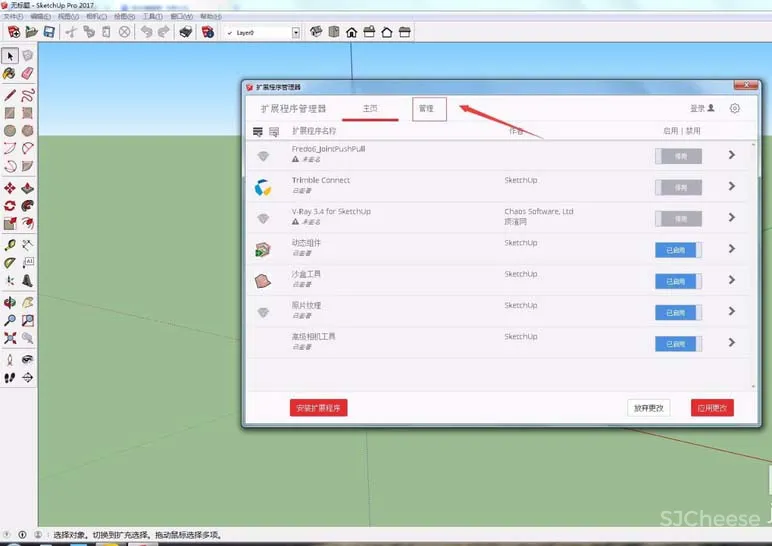Disable the 高级相机工具 extension toggle
772x546 pixels.
click(x=678, y=344)
